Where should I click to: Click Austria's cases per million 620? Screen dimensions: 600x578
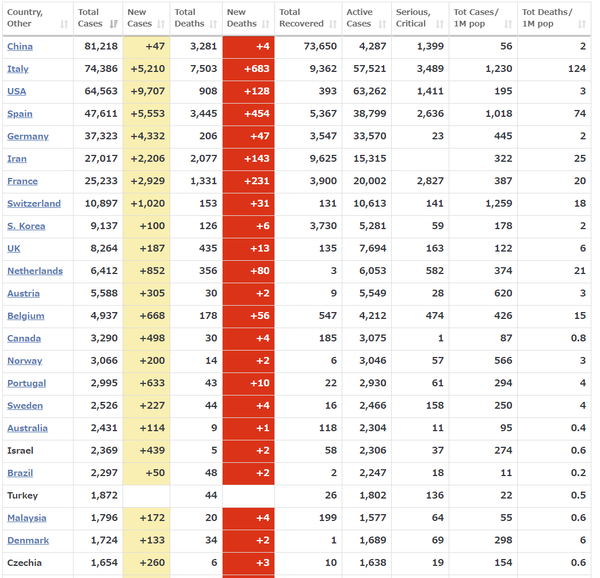[x=503, y=293]
